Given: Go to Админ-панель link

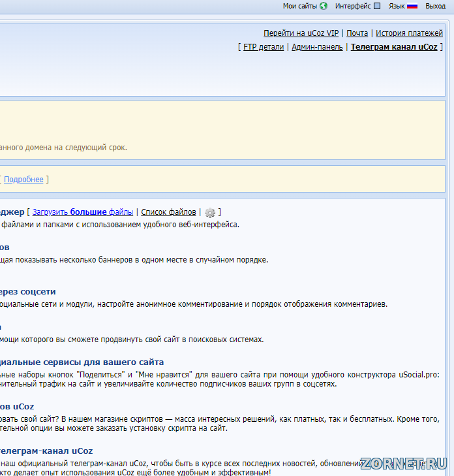Looking at the screenshot, I should pyautogui.click(x=317, y=47).
